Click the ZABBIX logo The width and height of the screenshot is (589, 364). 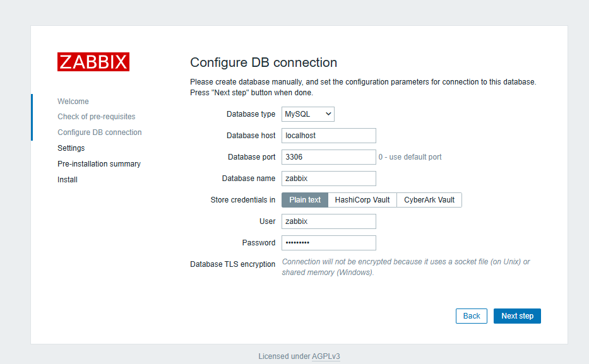[93, 62]
